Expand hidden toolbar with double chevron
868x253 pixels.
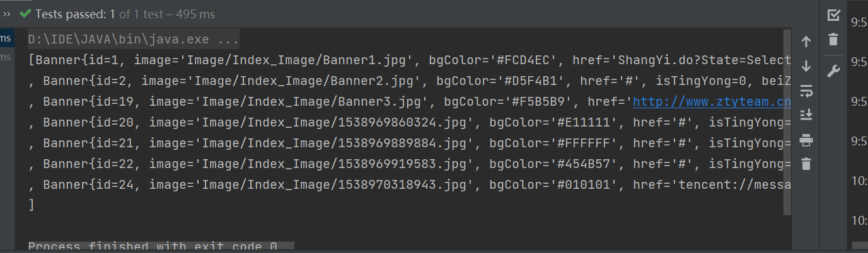coord(7,13)
